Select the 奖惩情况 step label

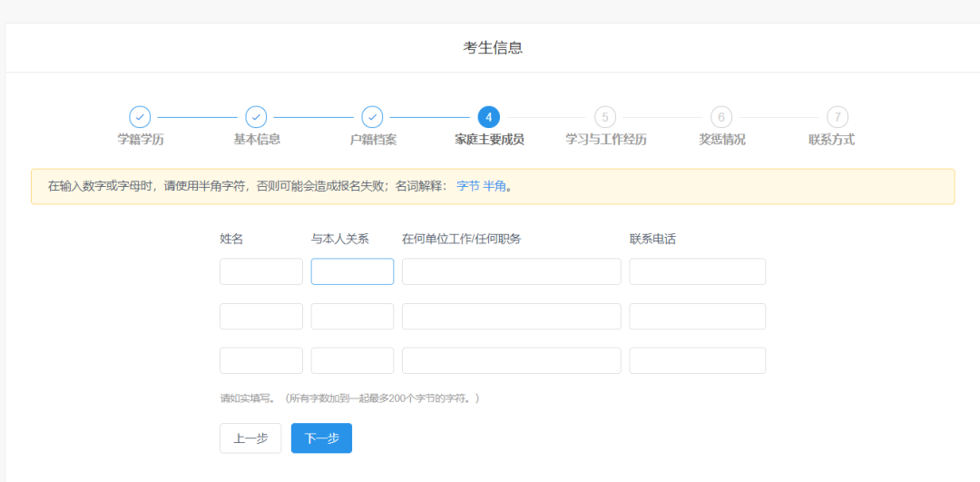(x=722, y=140)
